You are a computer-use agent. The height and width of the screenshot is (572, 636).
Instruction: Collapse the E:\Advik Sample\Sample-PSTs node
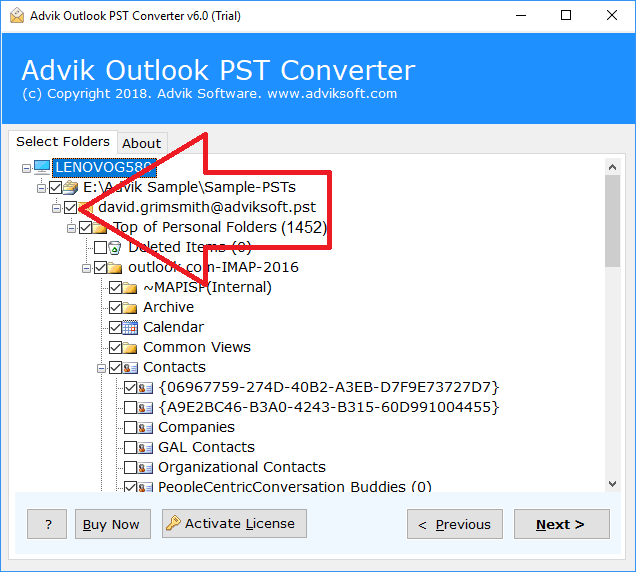(41, 188)
